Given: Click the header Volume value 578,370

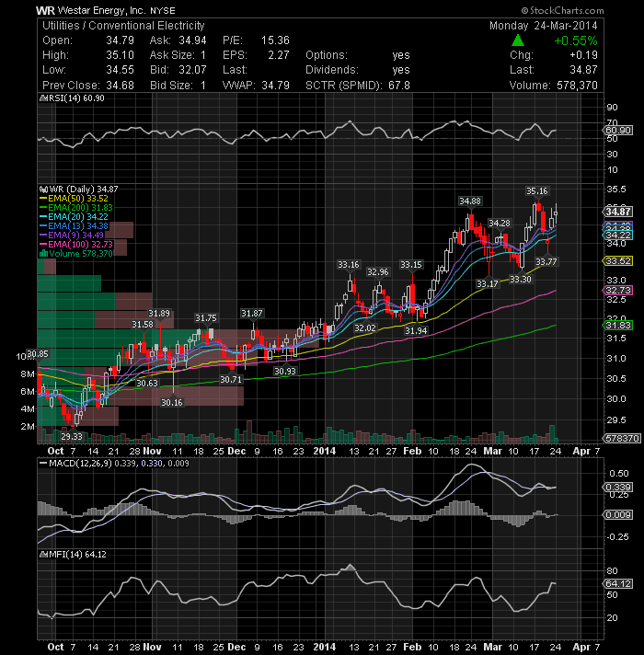Looking at the screenshot, I should (577, 86).
